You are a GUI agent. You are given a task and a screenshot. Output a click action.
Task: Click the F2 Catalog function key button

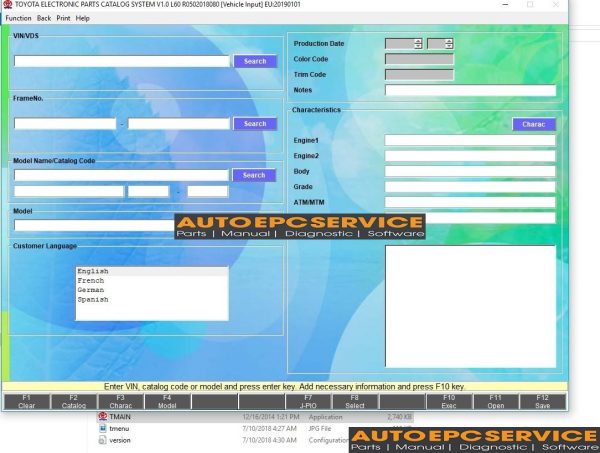pyautogui.click(x=73, y=402)
